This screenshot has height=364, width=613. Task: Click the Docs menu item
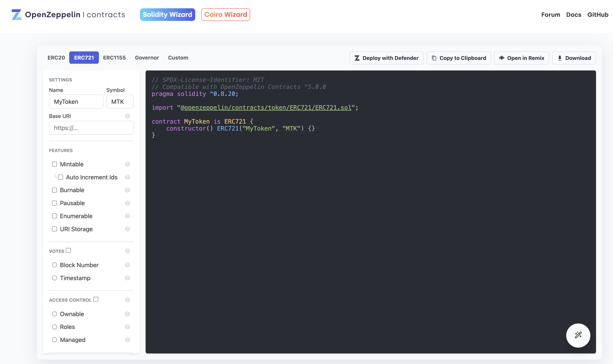(x=574, y=14)
